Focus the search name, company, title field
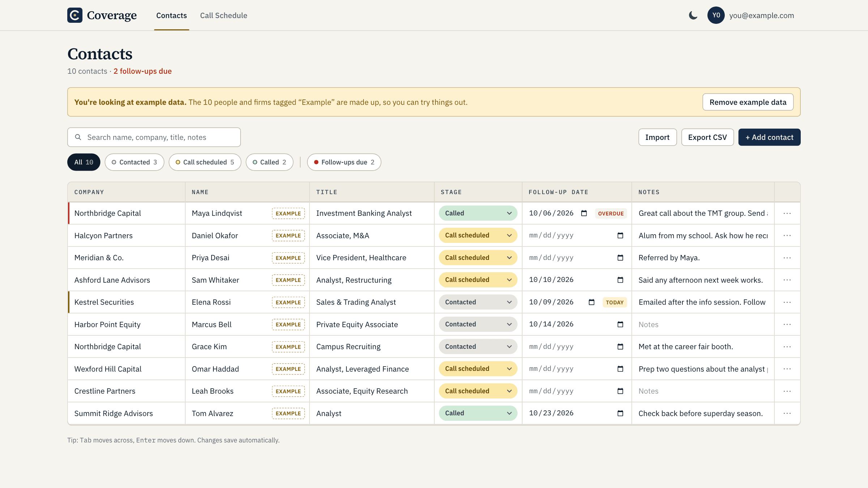This screenshot has height=488, width=868. point(154,137)
